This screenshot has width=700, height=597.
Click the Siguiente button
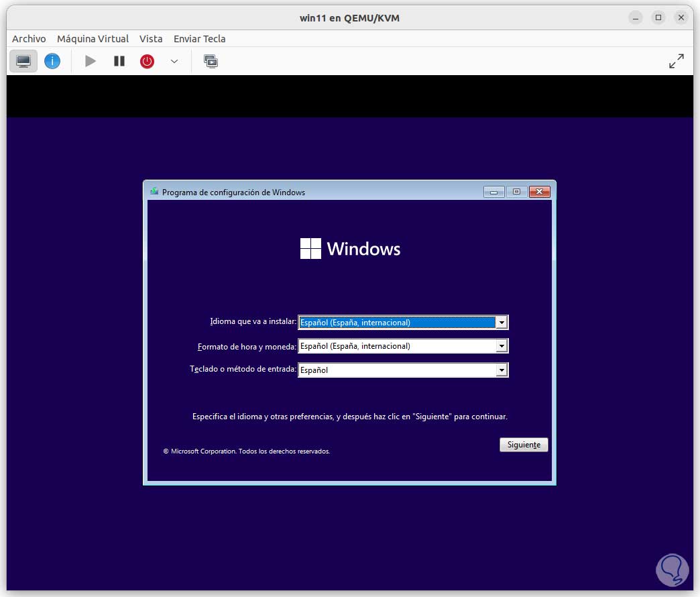(524, 445)
